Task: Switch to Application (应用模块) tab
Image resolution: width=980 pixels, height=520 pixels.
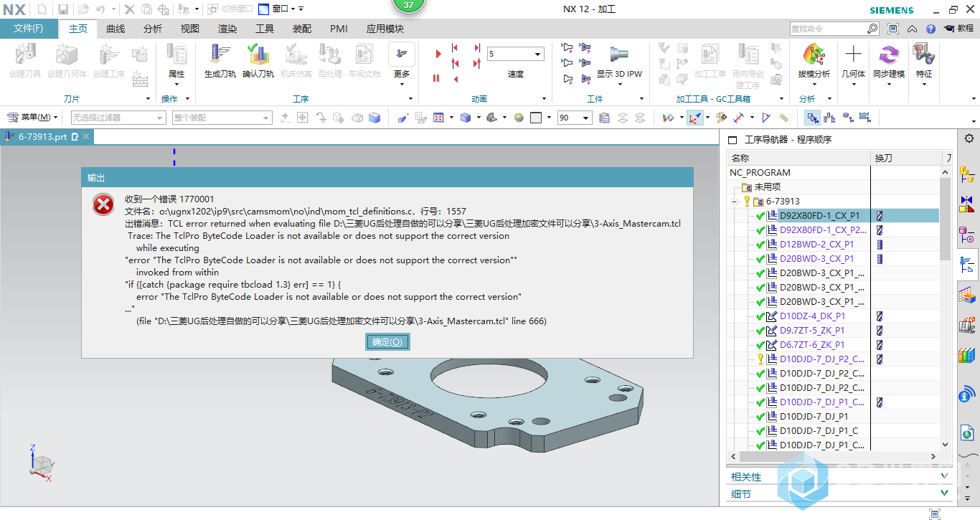Action: (385, 29)
